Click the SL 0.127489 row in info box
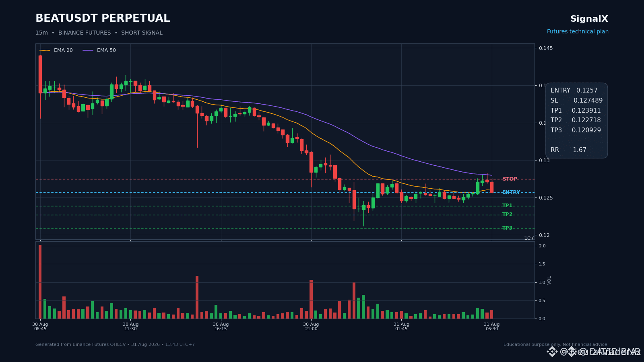 coord(576,101)
